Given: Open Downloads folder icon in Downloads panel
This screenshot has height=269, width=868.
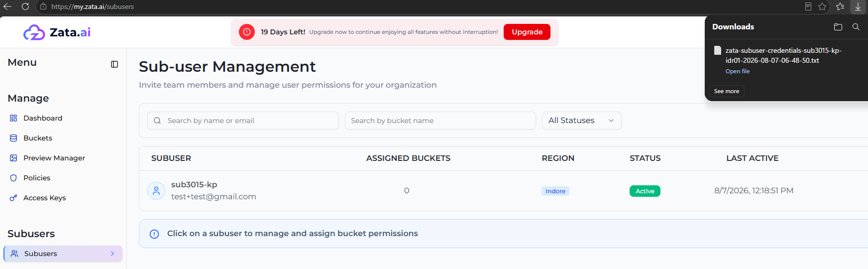Looking at the screenshot, I should tap(838, 27).
